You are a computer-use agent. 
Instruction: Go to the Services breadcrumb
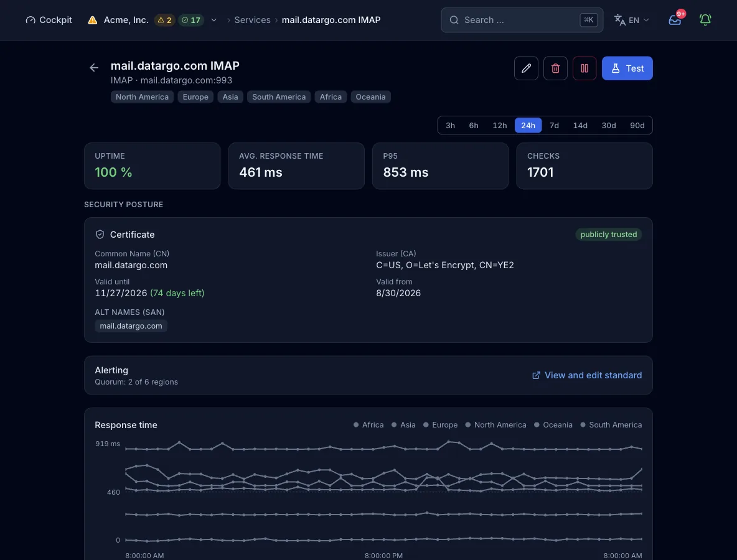pos(252,20)
